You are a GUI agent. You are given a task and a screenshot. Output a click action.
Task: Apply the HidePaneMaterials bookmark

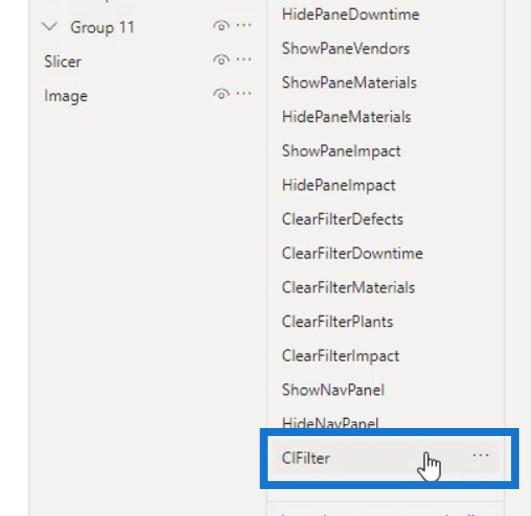pos(346,117)
